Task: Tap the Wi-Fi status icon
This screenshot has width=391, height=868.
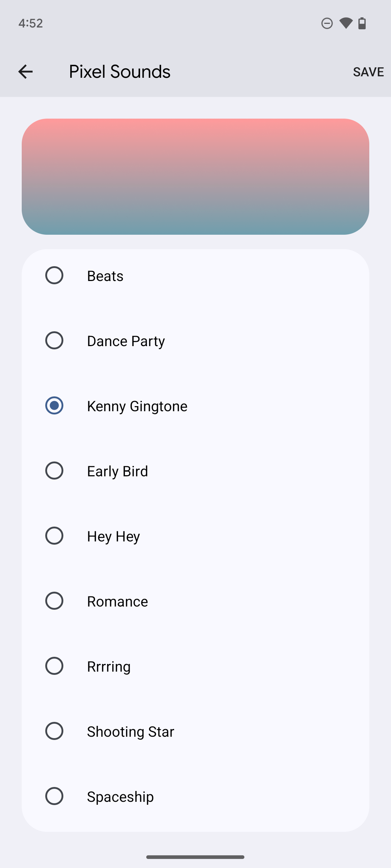Action: point(346,23)
